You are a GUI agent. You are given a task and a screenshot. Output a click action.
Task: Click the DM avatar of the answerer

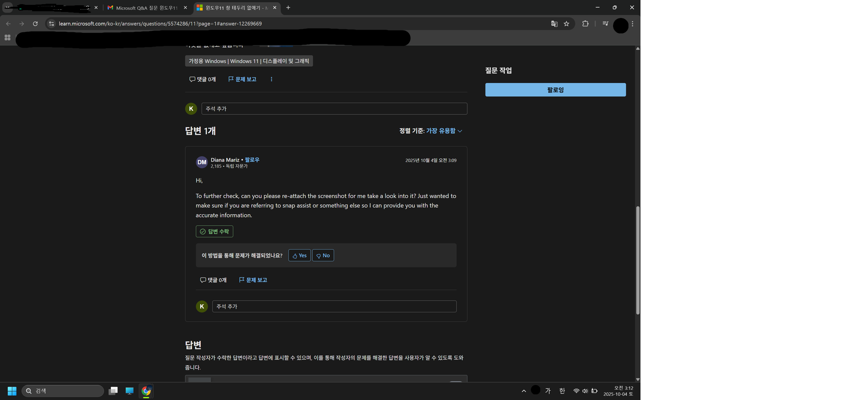pos(202,162)
